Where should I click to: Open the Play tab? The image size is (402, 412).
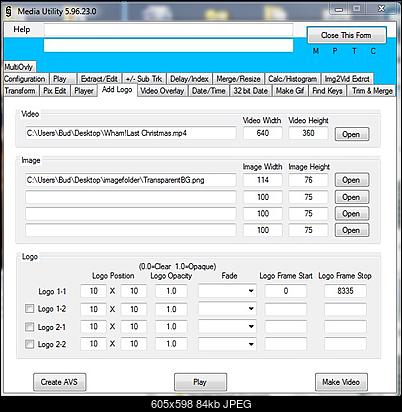(63, 79)
